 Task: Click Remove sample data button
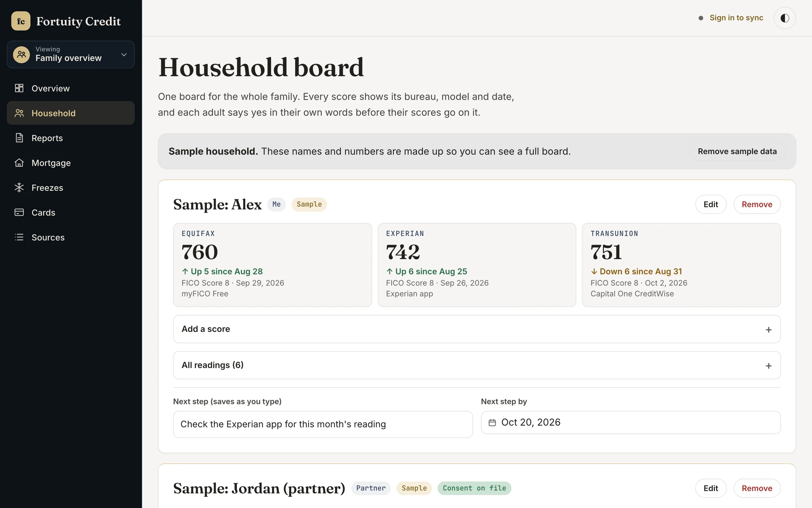tap(737, 151)
